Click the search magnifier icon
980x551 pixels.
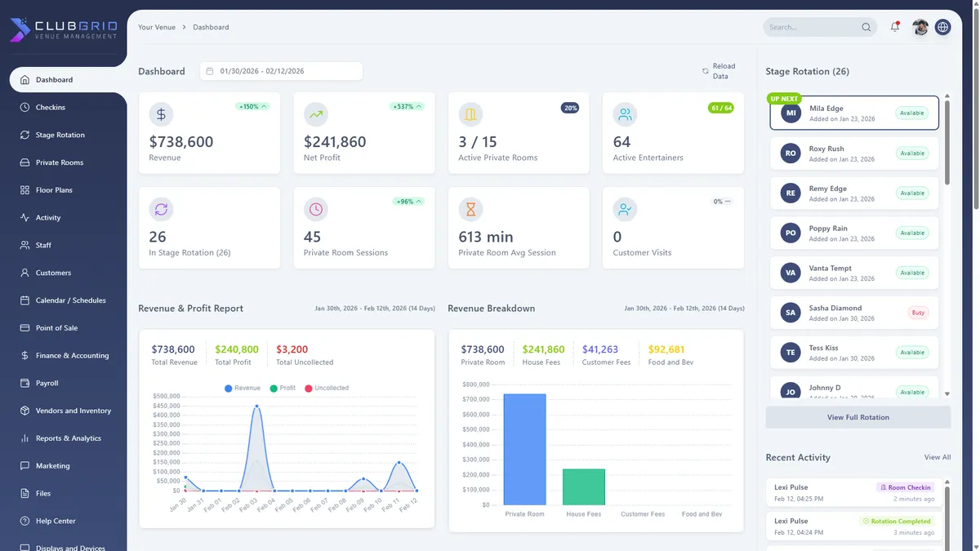pos(866,27)
